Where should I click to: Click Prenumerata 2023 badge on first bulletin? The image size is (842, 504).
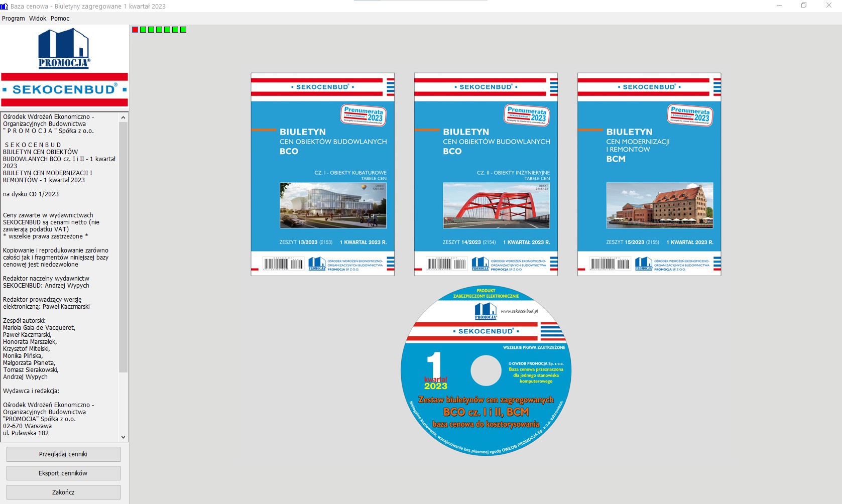tap(364, 115)
